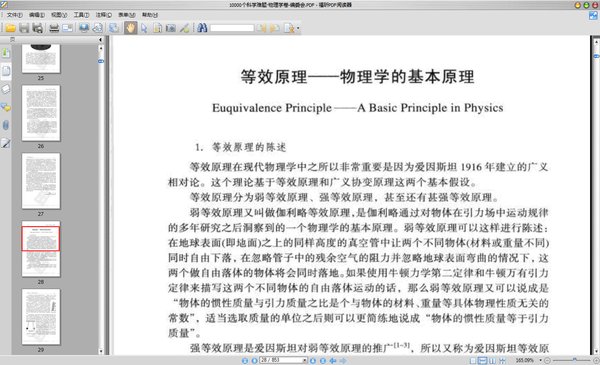Expand the search options dropdown arrow
Screen dimensions: 600x365
click(x=298, y=28)
